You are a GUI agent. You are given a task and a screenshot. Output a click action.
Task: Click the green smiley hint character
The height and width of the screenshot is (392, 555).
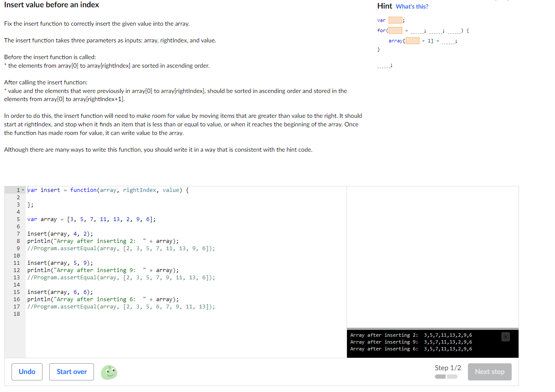pos(109,372)
